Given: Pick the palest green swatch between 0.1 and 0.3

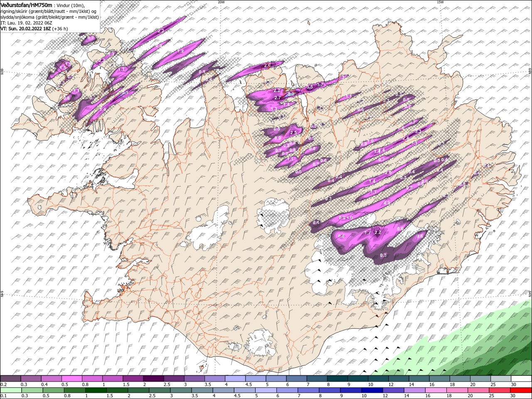Looking at the screenshot, I should coord(11,390).
